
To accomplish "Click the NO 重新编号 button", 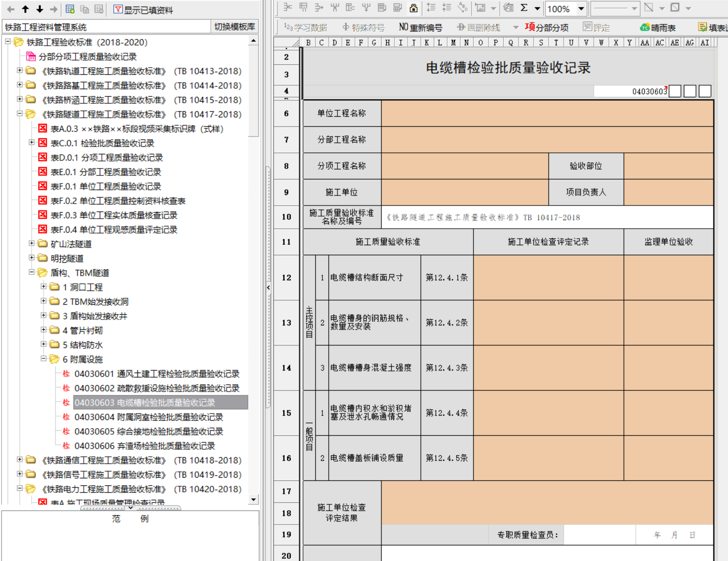I will [x=420, y=27].
